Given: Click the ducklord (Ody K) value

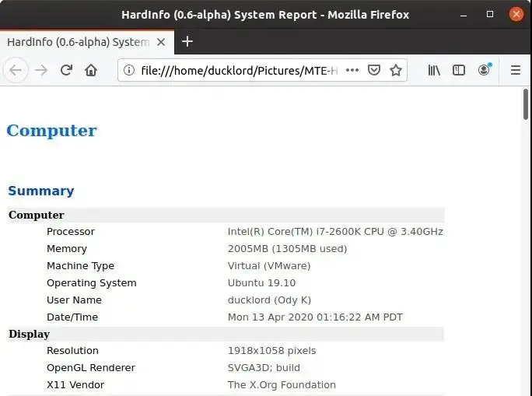Looking at the screenshot, I should point(269,300).
